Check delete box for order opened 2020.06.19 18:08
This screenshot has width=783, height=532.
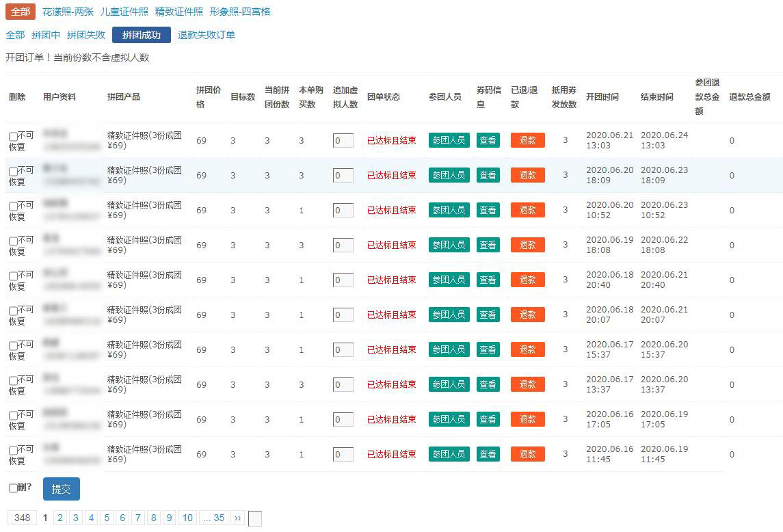coord(13,241)
